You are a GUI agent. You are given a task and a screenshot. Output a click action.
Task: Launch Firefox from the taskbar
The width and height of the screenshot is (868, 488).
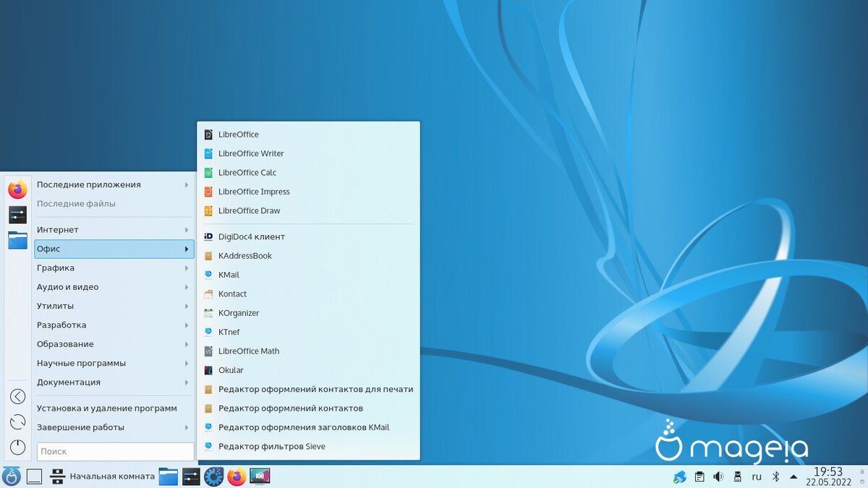[x=237, y=476]
